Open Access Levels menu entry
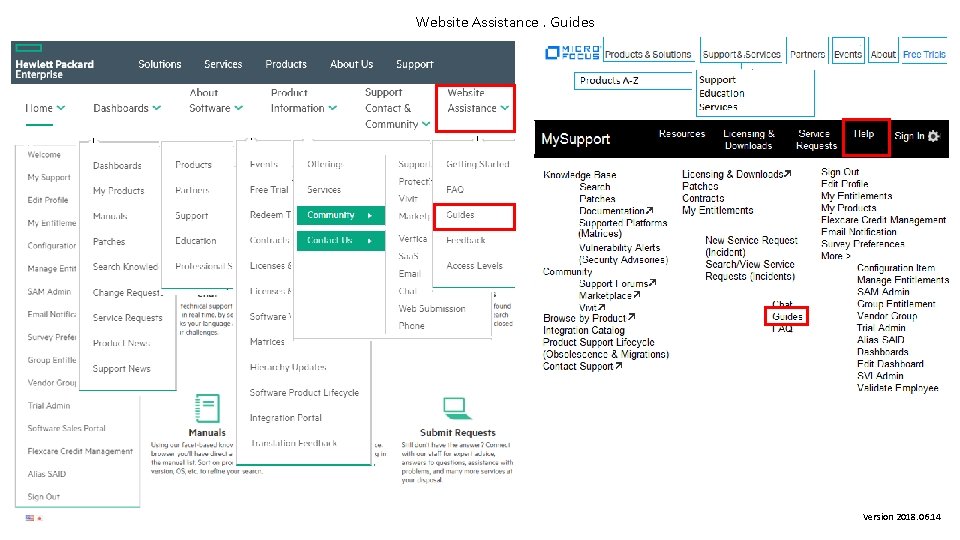 point(474,266)
